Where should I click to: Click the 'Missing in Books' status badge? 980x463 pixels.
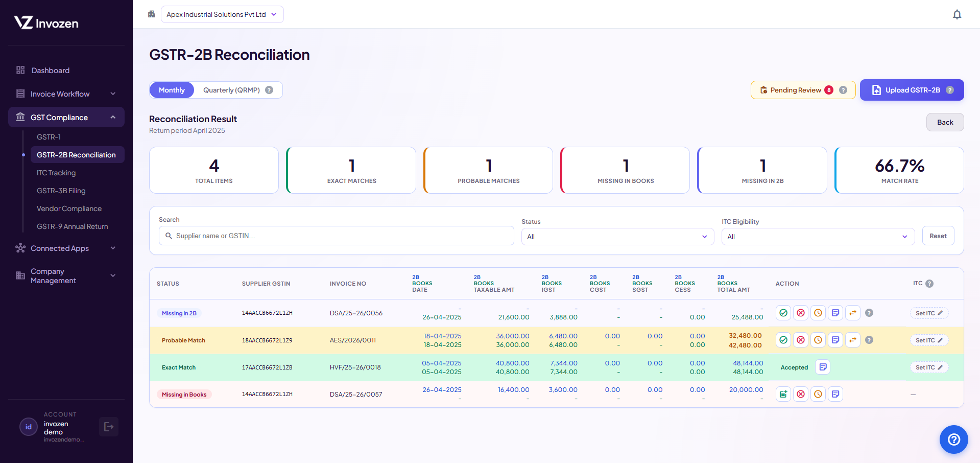pyautogui.click(x=184, y=395)
